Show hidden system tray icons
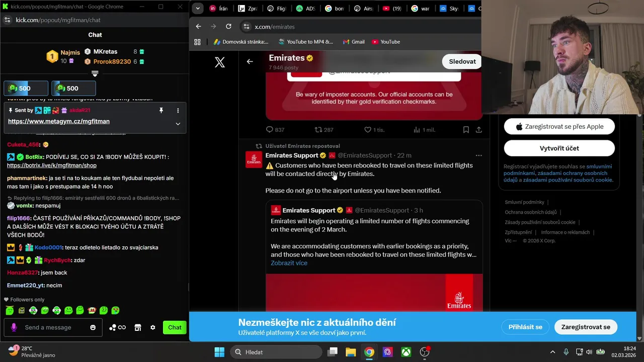 coord(552,352)
